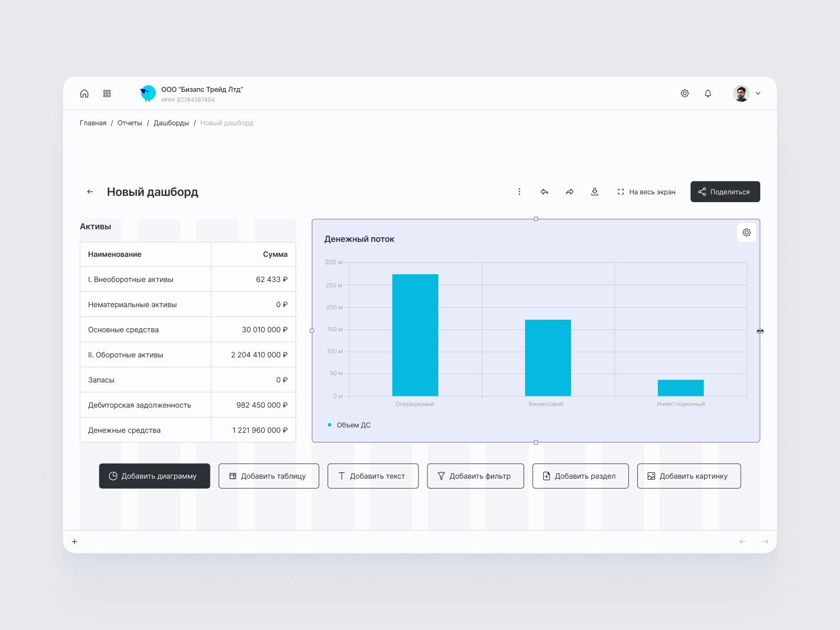Click the top resize handle of chart
Viewport: 840px width, 630px height.
coord(536,219)
